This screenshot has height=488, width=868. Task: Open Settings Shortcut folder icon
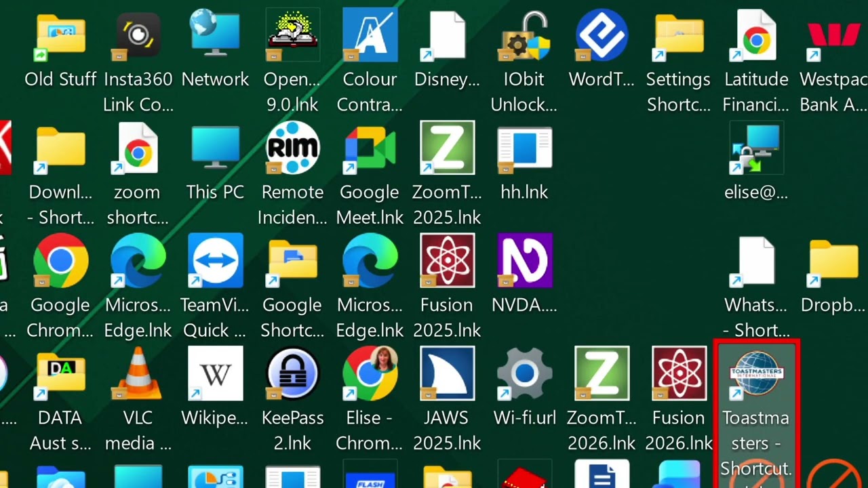679,35
